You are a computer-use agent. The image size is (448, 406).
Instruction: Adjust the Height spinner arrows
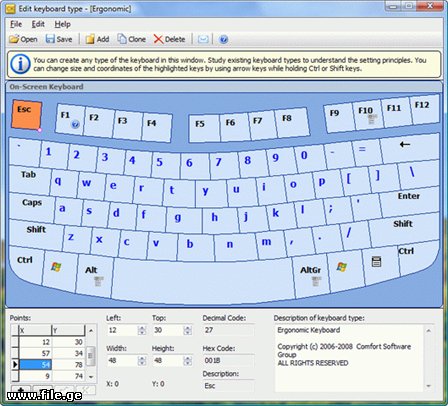(x=188, y=361)
